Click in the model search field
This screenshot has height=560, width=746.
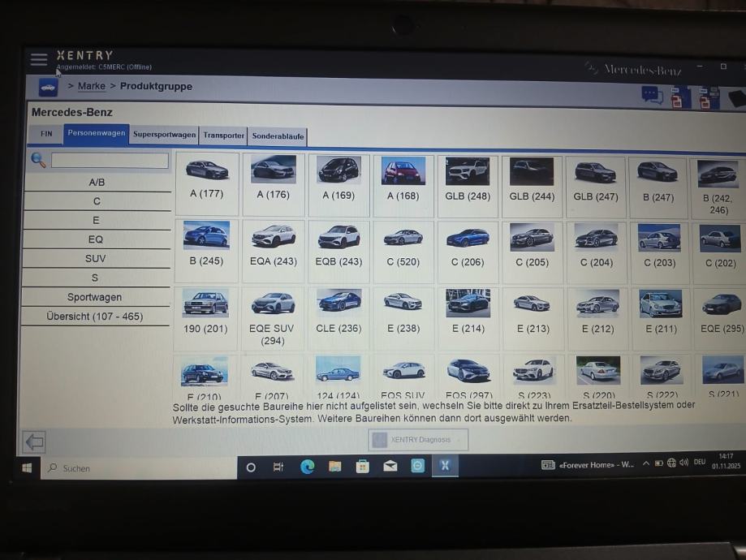[x=110, y=161]
